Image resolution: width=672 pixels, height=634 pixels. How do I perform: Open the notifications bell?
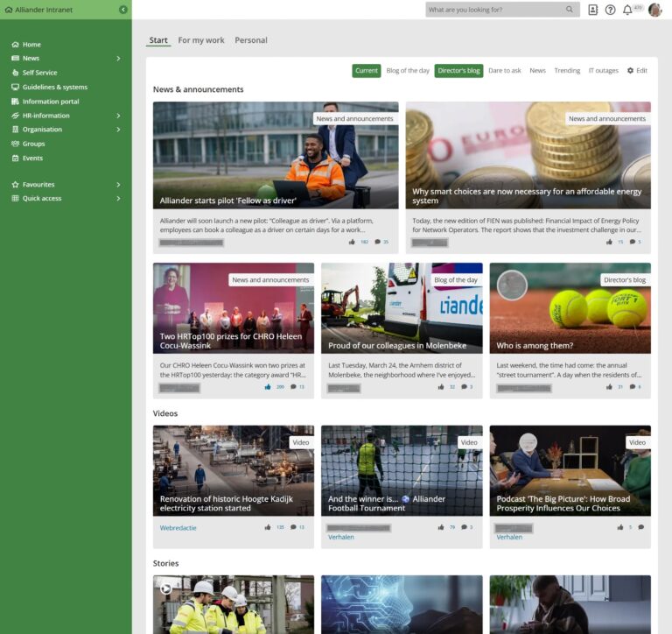[627, 10]
